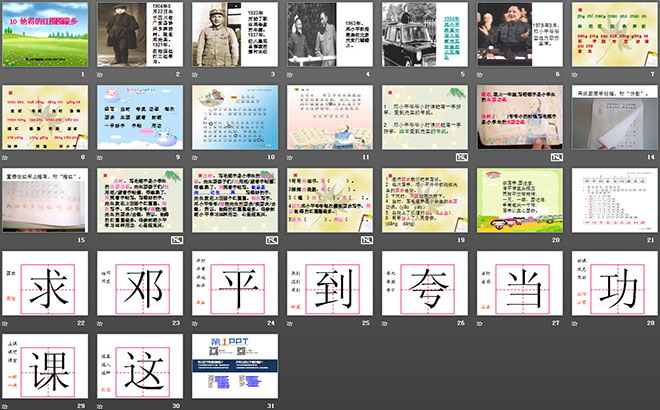Click the animation star icon under slide 8
The height and width of the screenshot is (410, 660).
pyautogui.click(x=5, y=157)
